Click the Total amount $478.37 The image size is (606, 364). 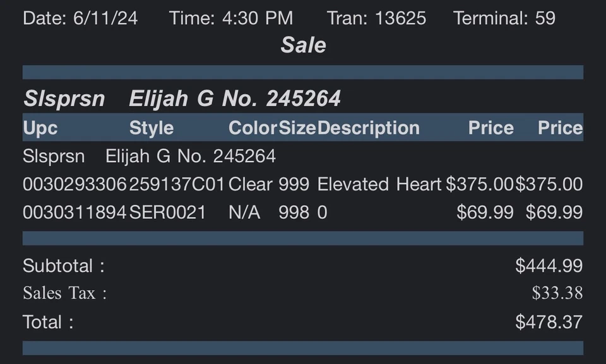pyautogui.click(x=549, y=322)
